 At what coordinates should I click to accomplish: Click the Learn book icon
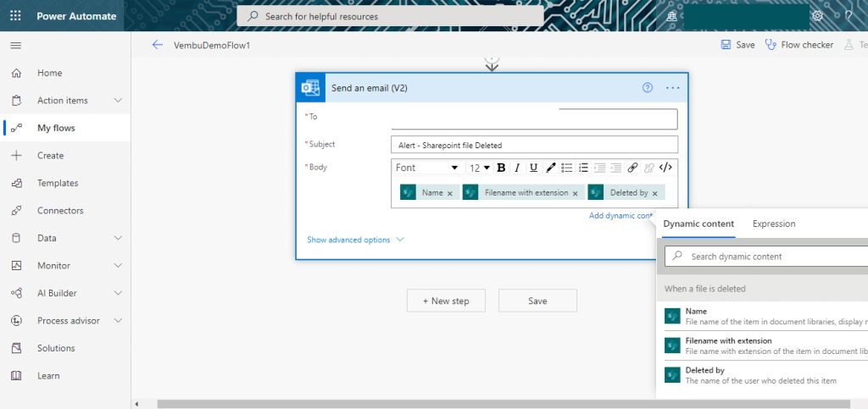(x=17, y=376)
